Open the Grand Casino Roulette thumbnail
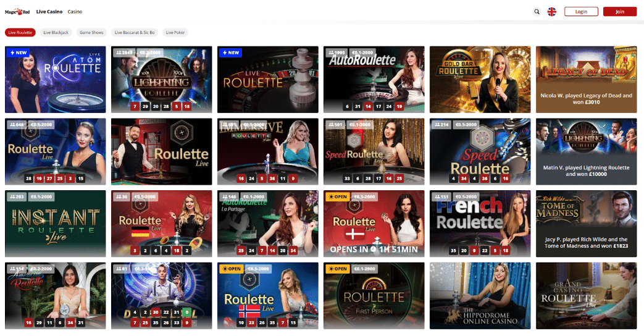The image size is (644, 336). click(586, 296)
